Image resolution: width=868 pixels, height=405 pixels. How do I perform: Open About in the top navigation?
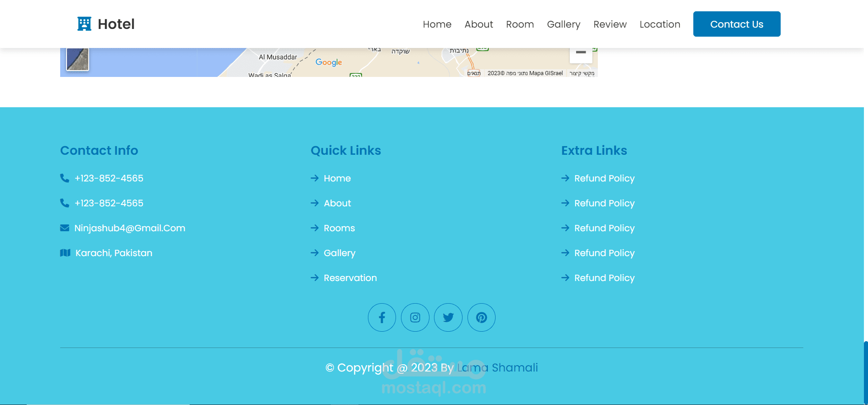point(479,24)
